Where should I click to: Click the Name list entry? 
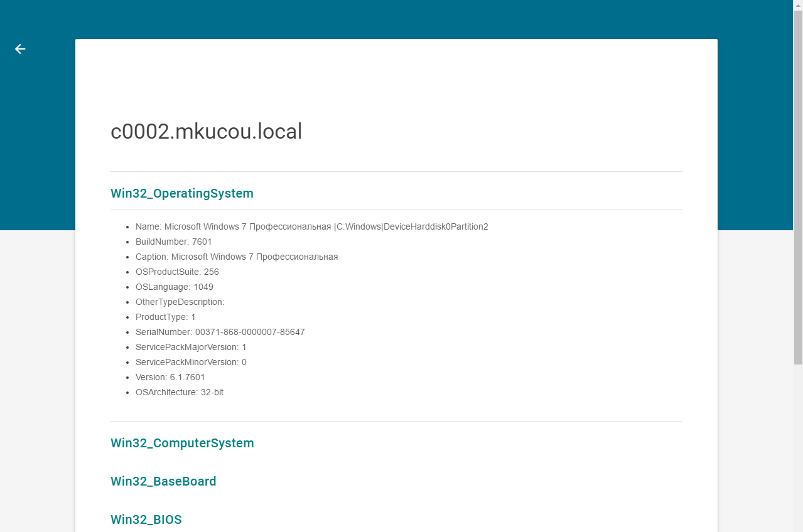pos(311,226)
